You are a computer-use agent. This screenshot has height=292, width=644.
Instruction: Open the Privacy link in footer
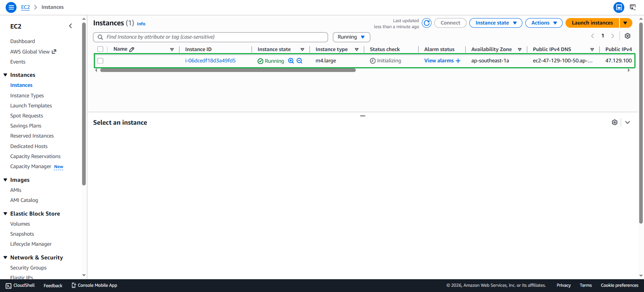563,286
